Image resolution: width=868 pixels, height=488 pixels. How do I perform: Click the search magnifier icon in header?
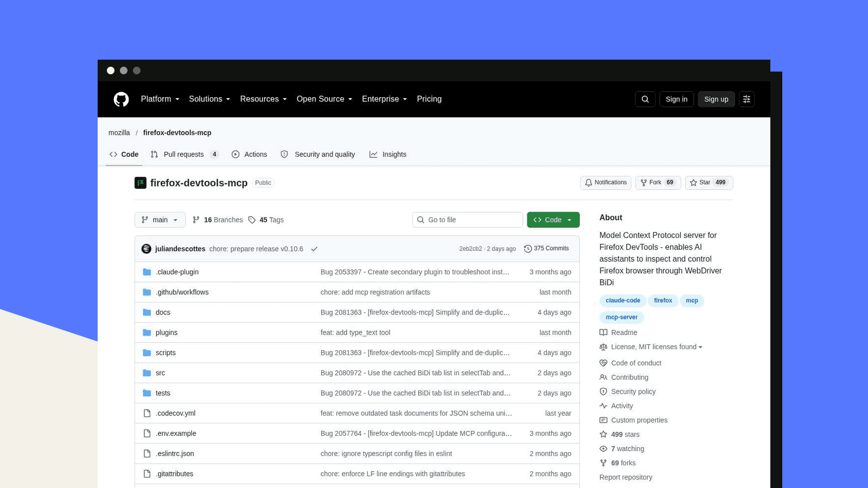coord(645,99)
